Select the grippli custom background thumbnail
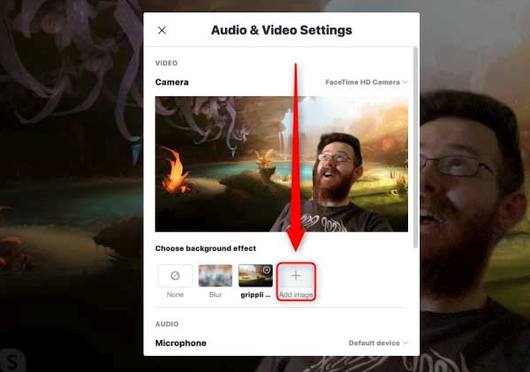Image resolution: width=530 pixels, height=372 pixels. coord(255,276)
